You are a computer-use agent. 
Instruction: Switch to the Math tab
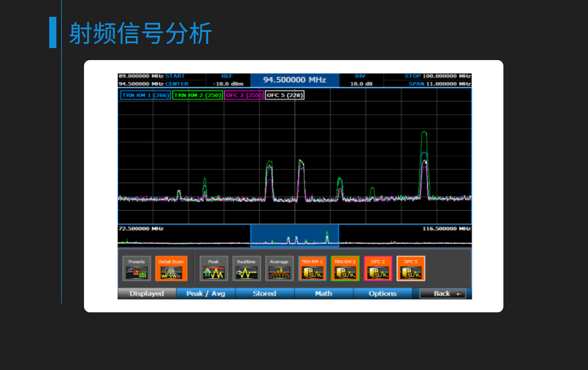[323, 294]
